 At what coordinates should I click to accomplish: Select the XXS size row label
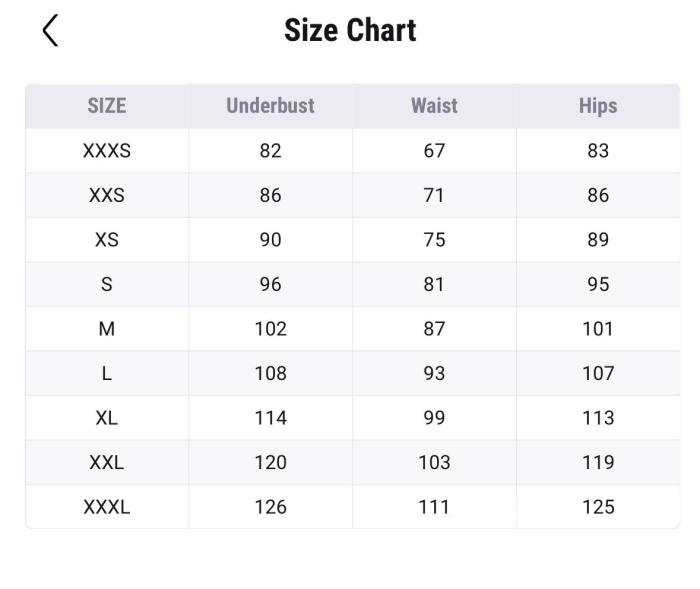[x=107, y=195]
